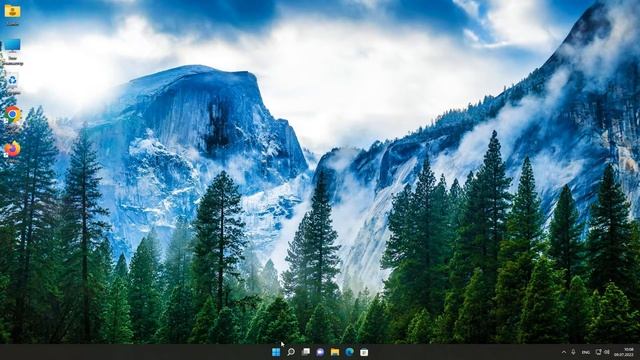
Task: Open network and volume quick settings
Action: [602, 352]
